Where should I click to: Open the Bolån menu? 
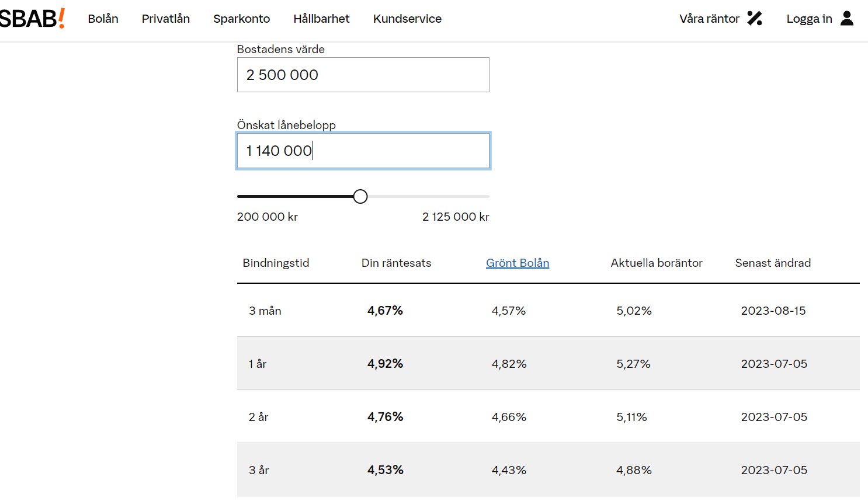pyautogui.click(x=103, y=19)
